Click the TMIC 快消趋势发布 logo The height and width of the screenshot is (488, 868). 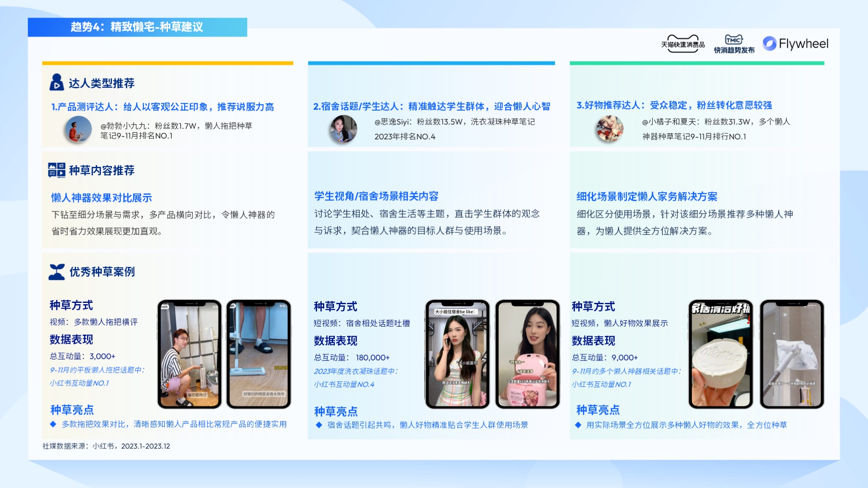pos(734,44)
